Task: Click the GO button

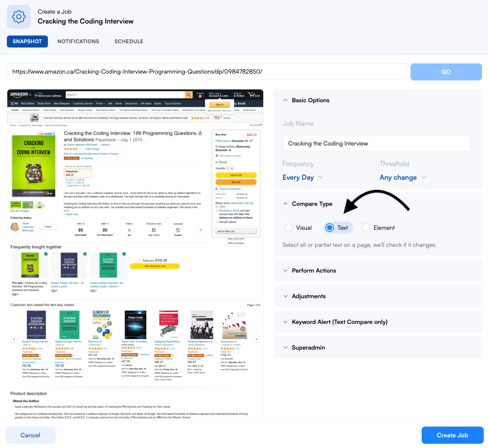Action: (446, 72)
